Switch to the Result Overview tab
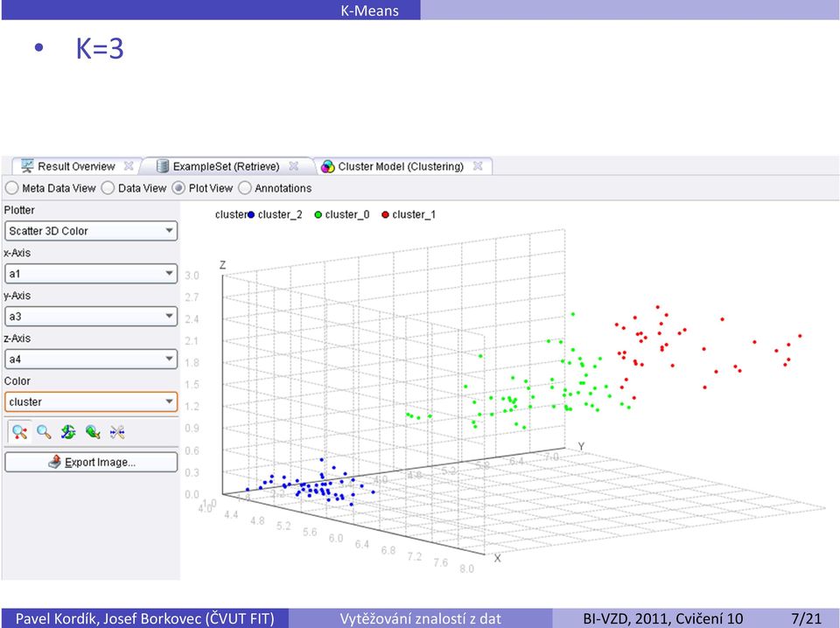Image resolution: width=840 pixels, height=628 pixels. click(76, 166)
